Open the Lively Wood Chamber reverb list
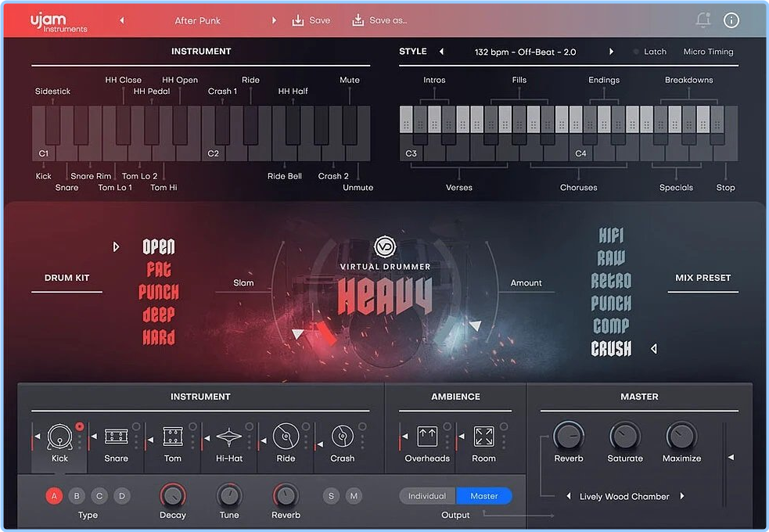The width and height of the screenshot is (769, 532). click(x=624, y=497)
